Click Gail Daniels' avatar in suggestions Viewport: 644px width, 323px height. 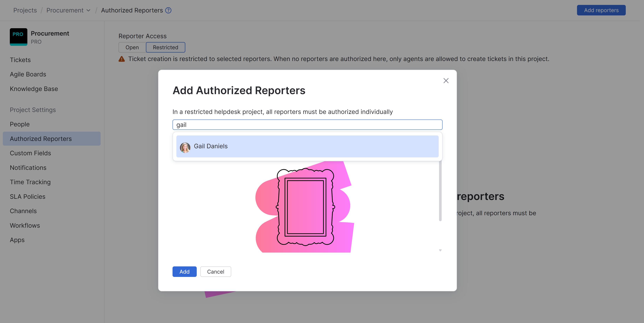[x=185, y=147]
